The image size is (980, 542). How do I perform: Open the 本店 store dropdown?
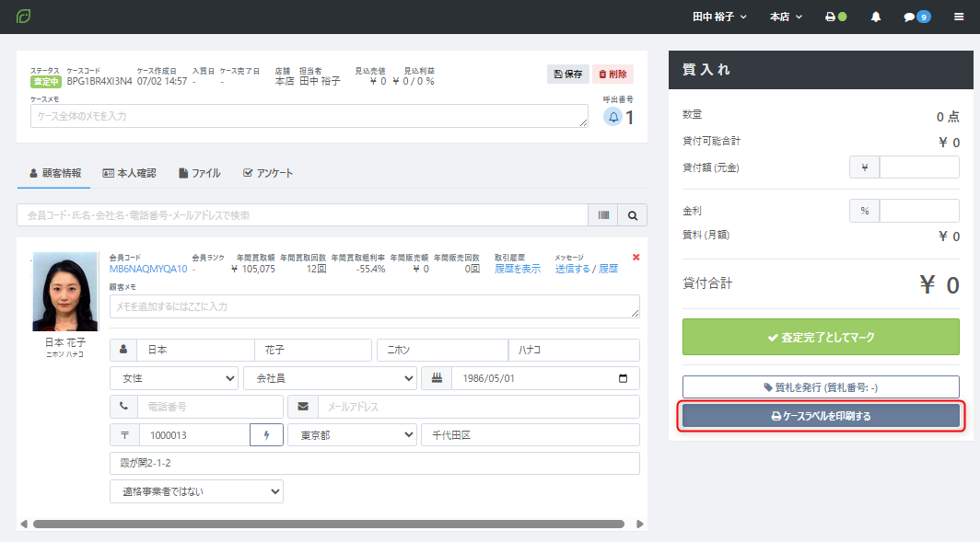[786, 17]
